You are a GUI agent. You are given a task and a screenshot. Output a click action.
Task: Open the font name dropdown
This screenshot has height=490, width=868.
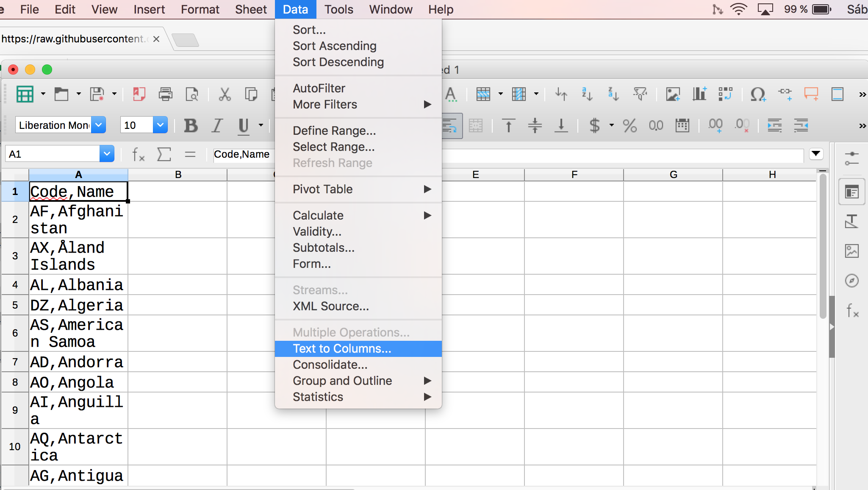tap(98, 125)
